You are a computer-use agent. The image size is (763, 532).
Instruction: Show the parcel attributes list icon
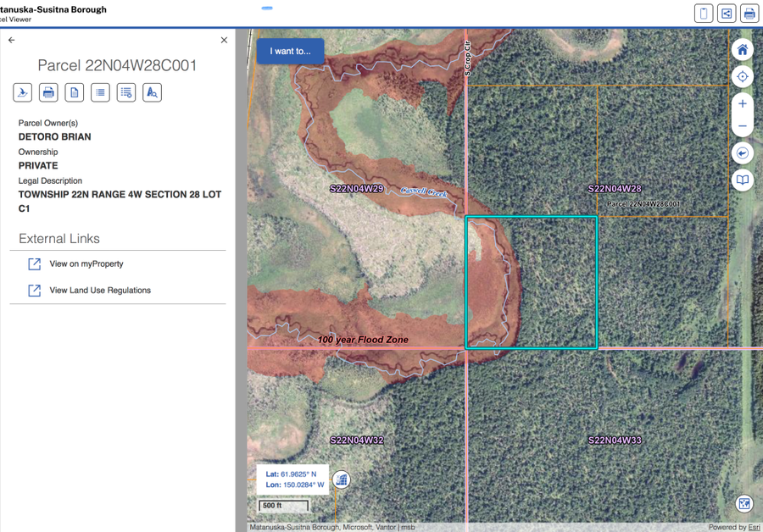pos(100,92)
